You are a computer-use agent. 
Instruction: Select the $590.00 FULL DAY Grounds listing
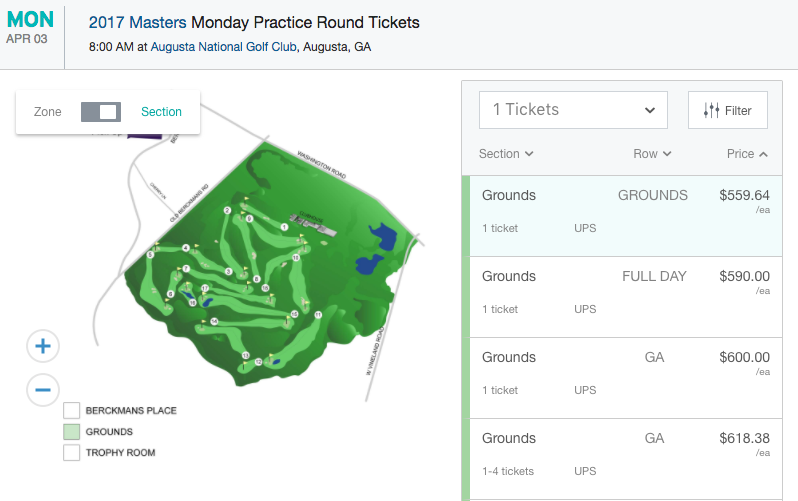click(625, 297)
